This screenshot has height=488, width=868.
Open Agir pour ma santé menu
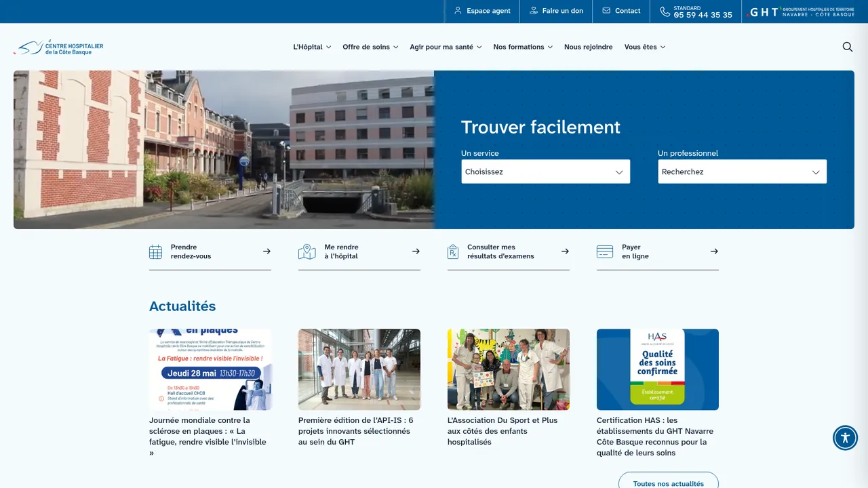[446, 47]
